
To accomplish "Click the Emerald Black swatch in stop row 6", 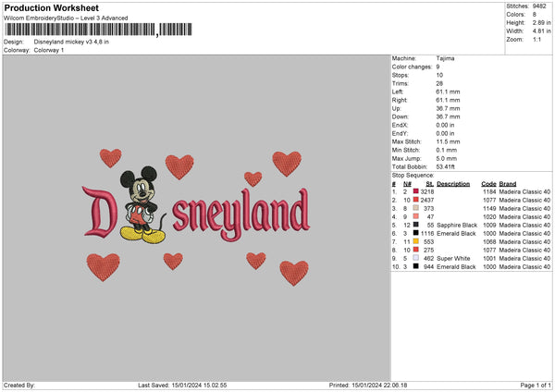I will point(416,233).
